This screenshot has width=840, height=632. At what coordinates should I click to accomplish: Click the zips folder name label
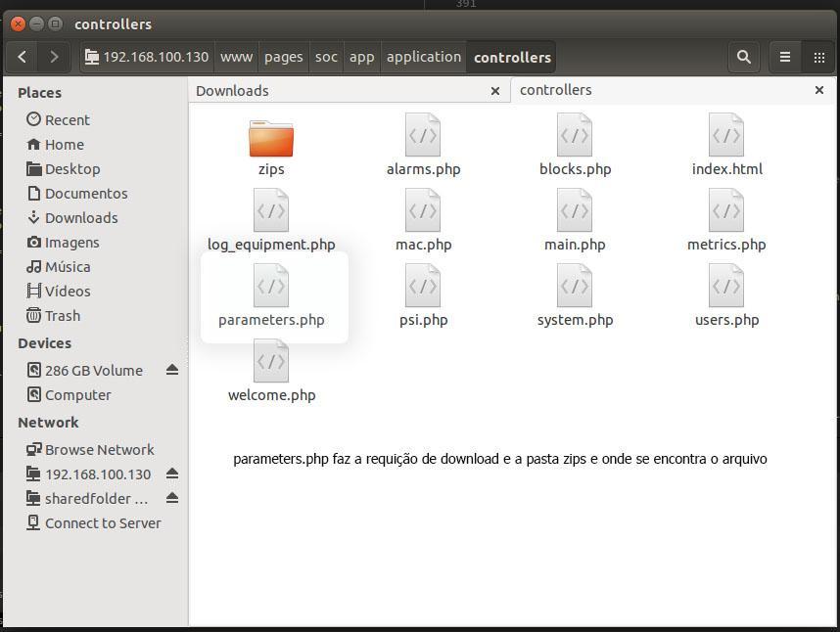[271, 169]
